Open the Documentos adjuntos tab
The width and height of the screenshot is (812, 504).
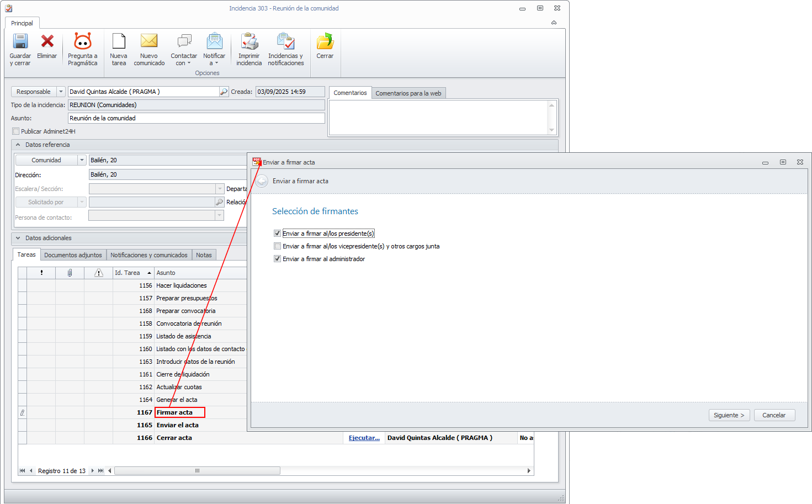[x=73, y=255]
